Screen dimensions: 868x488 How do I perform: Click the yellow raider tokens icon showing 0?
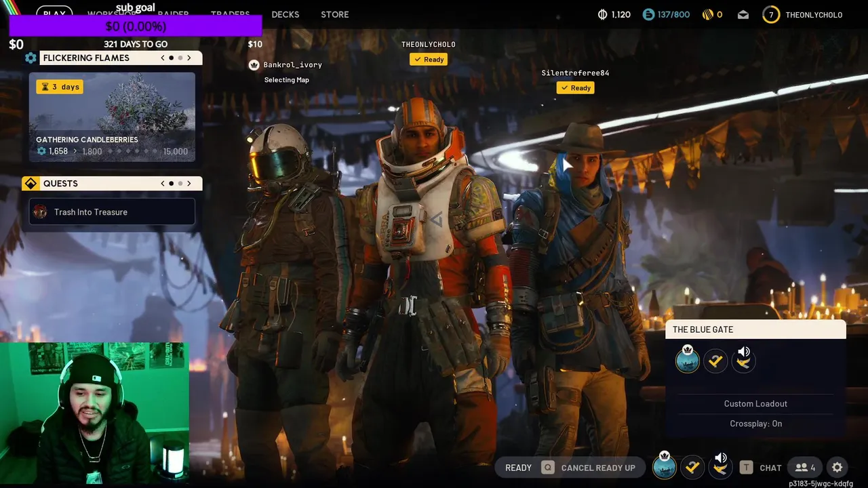pyautogui.click(x=707, y=14)
